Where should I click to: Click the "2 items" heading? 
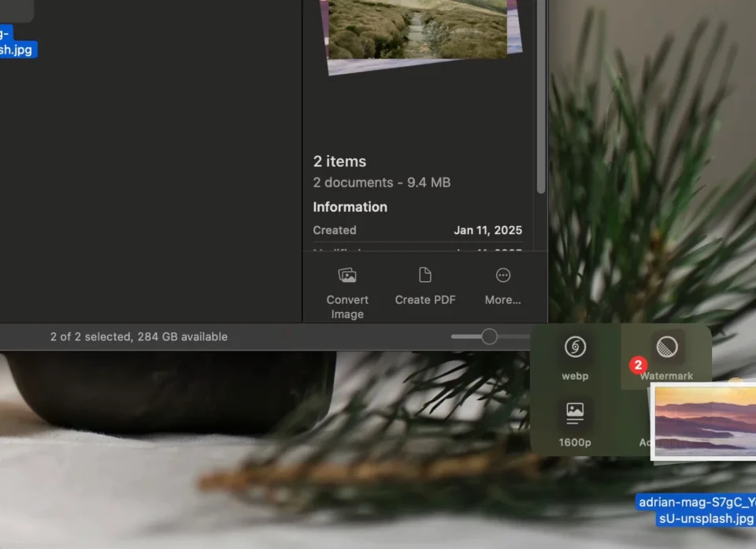point(339,161)
